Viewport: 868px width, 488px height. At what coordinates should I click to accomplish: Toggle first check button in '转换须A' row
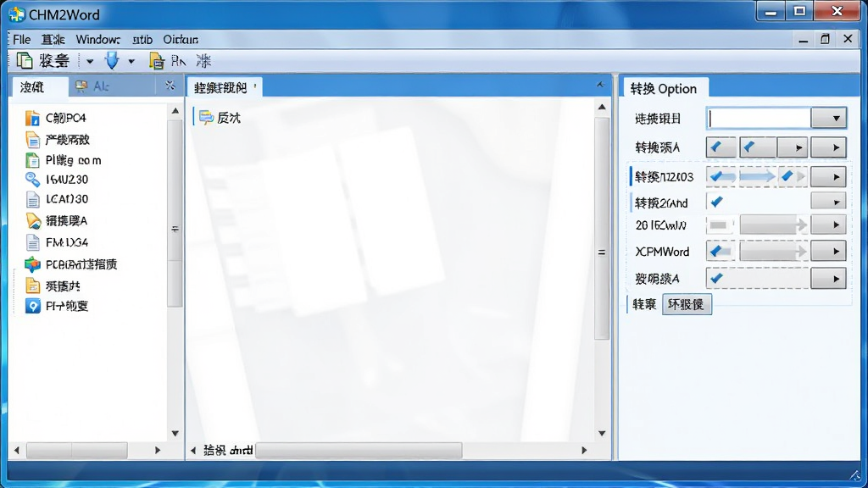721,147
